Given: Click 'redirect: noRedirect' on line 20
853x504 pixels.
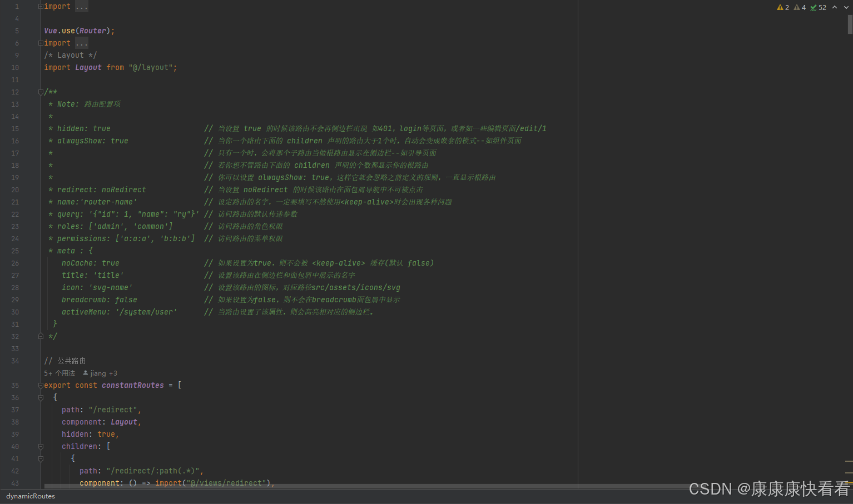Looking at the screenshot, I should point(102,190).
